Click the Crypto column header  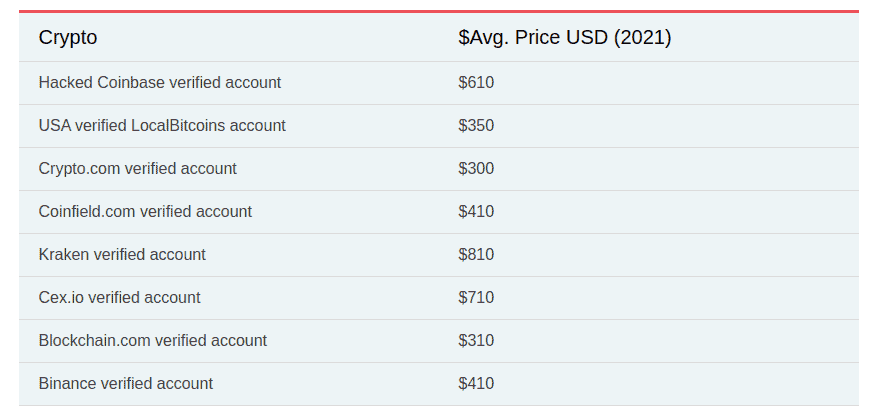tap(68, 37)
